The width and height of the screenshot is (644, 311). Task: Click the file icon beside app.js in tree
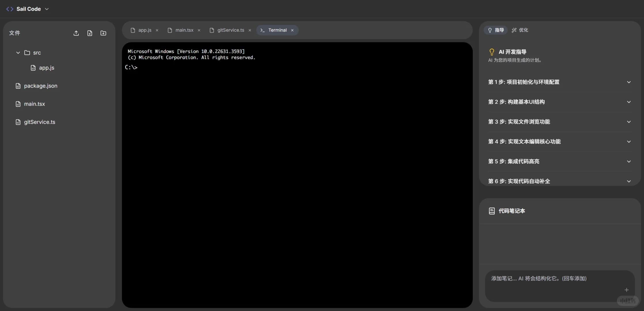click(33, 68)
